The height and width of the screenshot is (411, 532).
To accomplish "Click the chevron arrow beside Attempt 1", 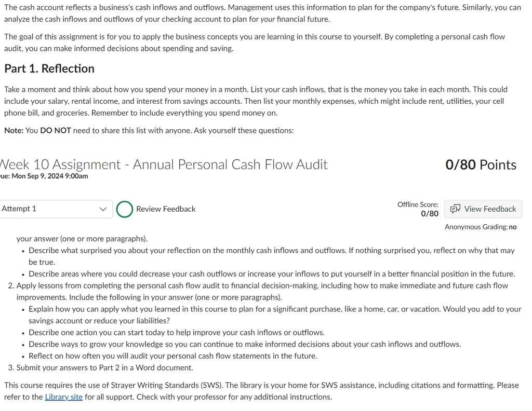I will tap(103, 209).
